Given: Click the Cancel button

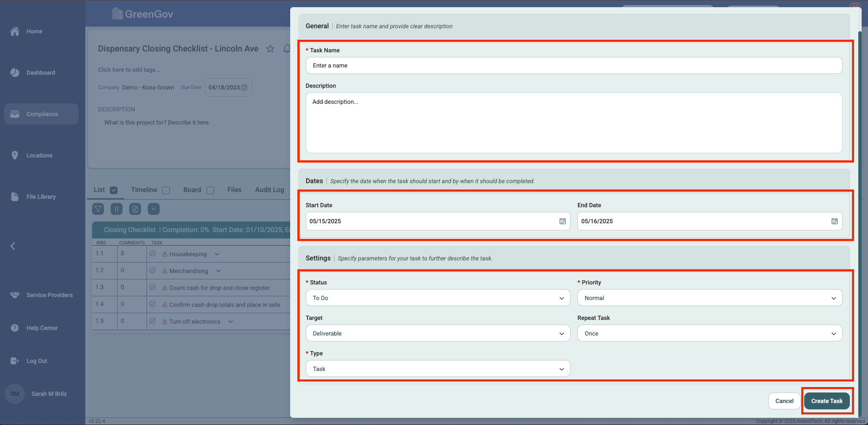Looking at the screenshot, I should (x=784, y=401).
